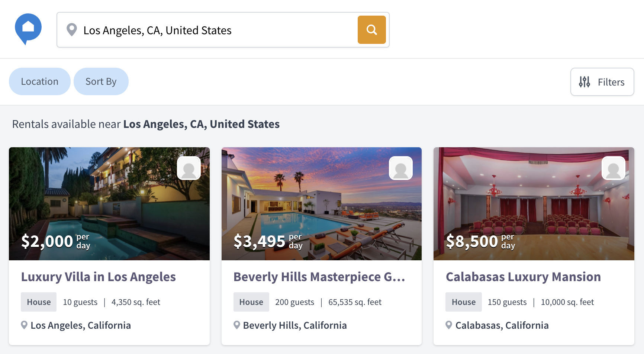Viewport: 644px width, 354px height.
Task: Open the Beverly Hills Masterpiece listing title
Action: pos(319,277)
